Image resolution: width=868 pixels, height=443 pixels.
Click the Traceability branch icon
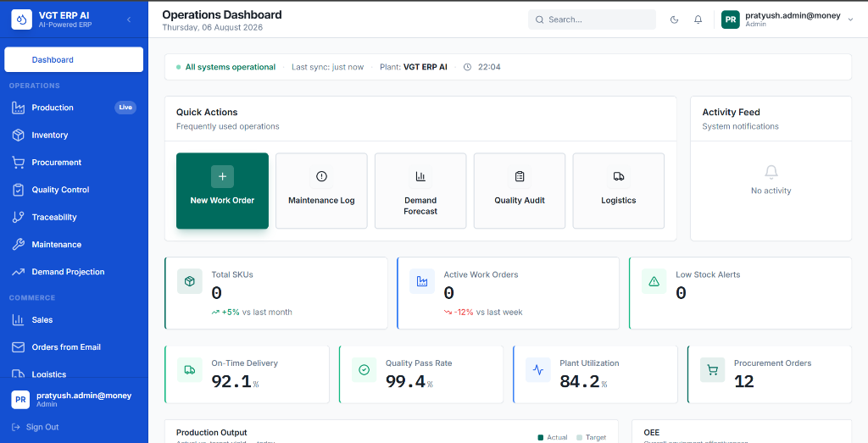(x=19, y=217)
